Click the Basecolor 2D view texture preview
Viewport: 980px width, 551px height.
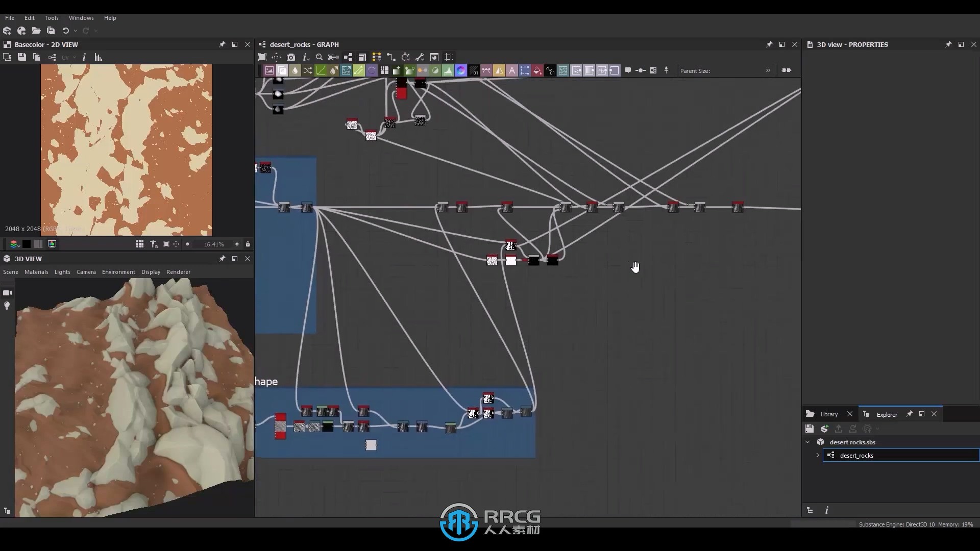(x=127, y=150)
